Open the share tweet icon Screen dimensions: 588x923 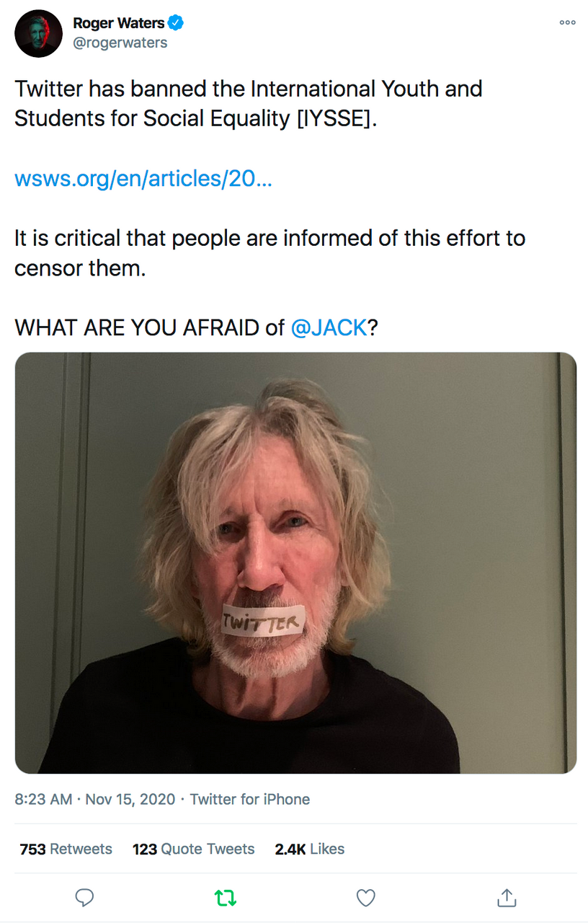click(x=507, y=897)
